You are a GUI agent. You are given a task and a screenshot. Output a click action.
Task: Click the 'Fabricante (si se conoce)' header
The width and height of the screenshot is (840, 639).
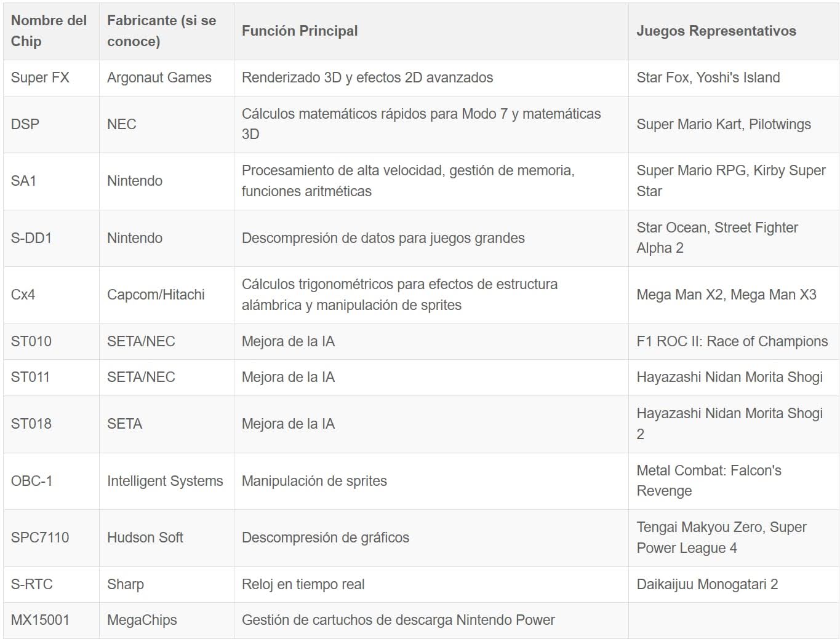pos(161,31)
